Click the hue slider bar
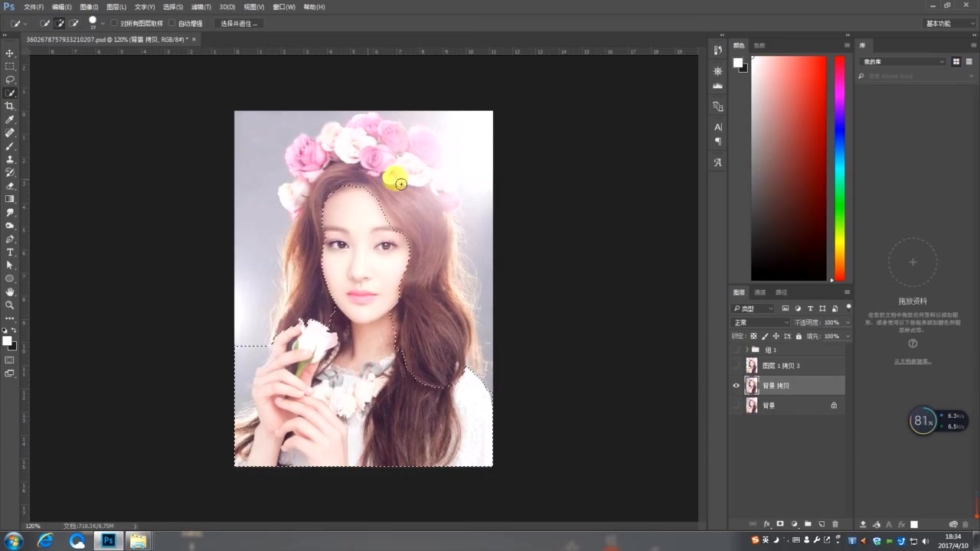 [x=840, y=168]
